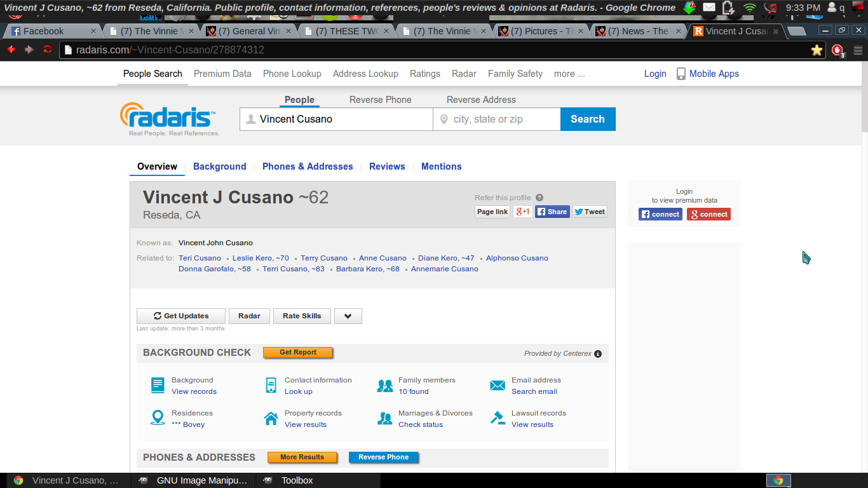868x488 pixels.
Task: Open the 'more ...' navigation menu
Action: click(569, 74)
